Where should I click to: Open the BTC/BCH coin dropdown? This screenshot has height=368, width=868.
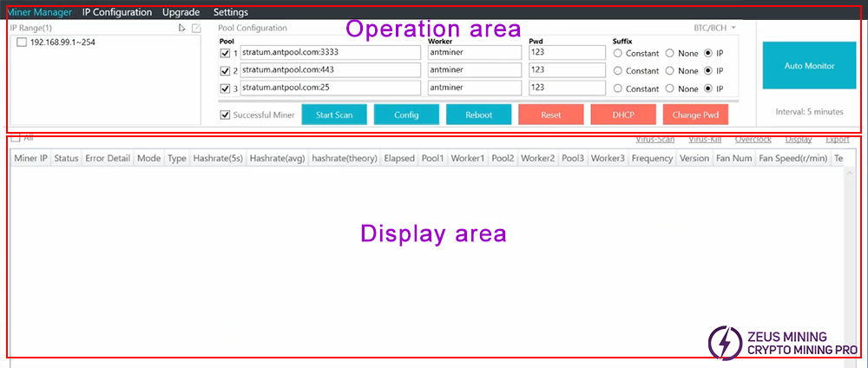click(714, 28)
